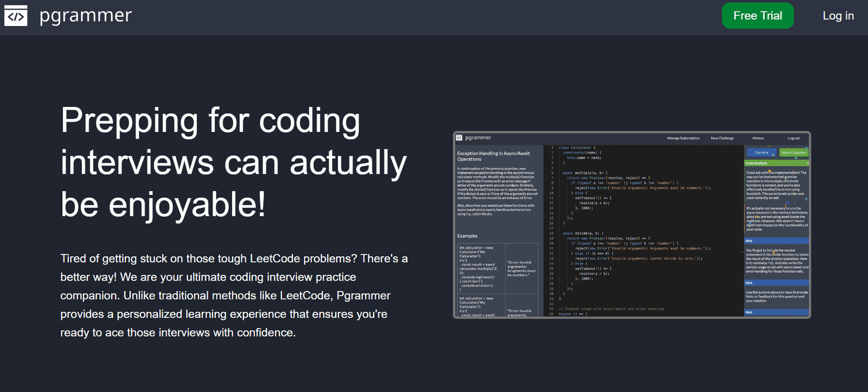
Task: Click the small pgrammer logo inside the preview
Action: 459,138
